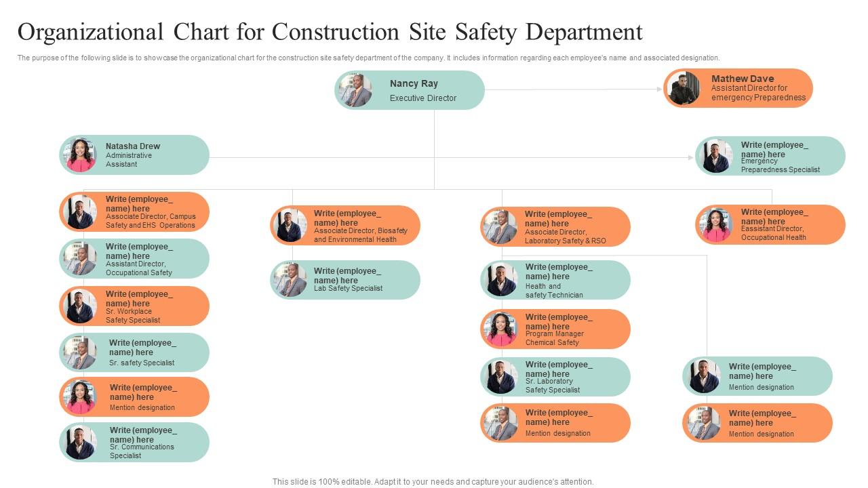Click the Emergency Preparedness Specialist photo
Viewport: 868px width, 488px height.
[x=717, y=155]
